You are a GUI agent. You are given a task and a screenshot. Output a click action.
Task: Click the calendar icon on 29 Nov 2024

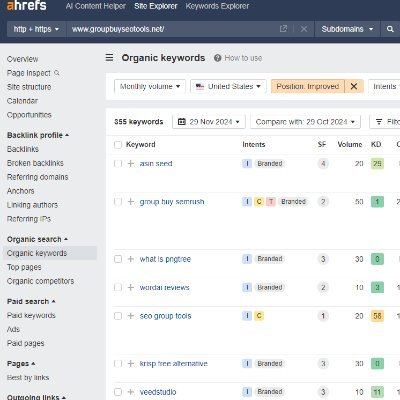182,122
